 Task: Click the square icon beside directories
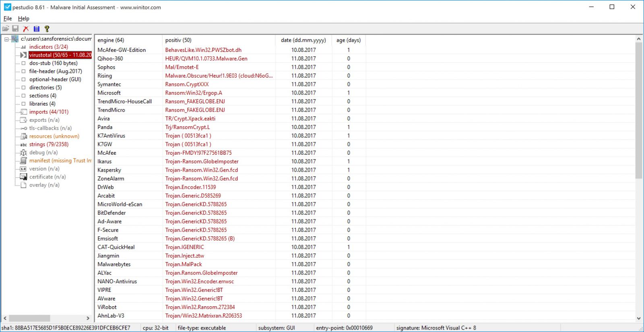click(23, 88)
